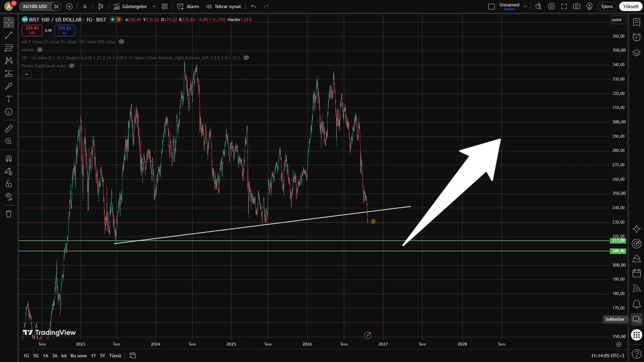Select the Text annotation tool

point(9,99)
